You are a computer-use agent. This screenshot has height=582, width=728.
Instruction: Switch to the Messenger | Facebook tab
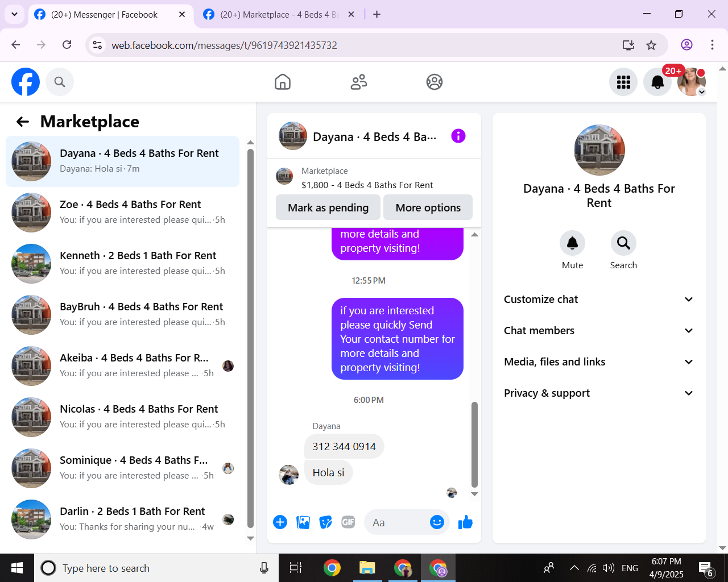tap(104, 15)
